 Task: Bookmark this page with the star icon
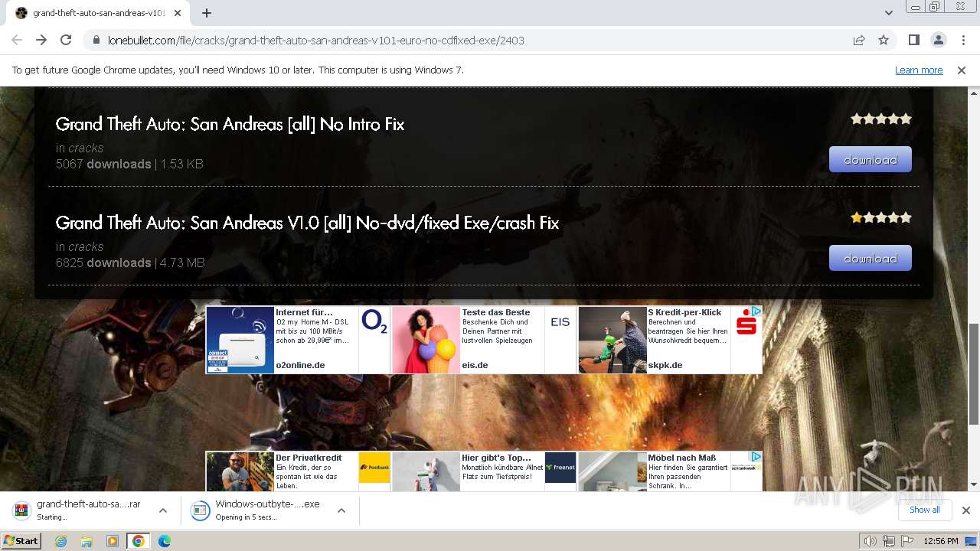click(884, 40)
